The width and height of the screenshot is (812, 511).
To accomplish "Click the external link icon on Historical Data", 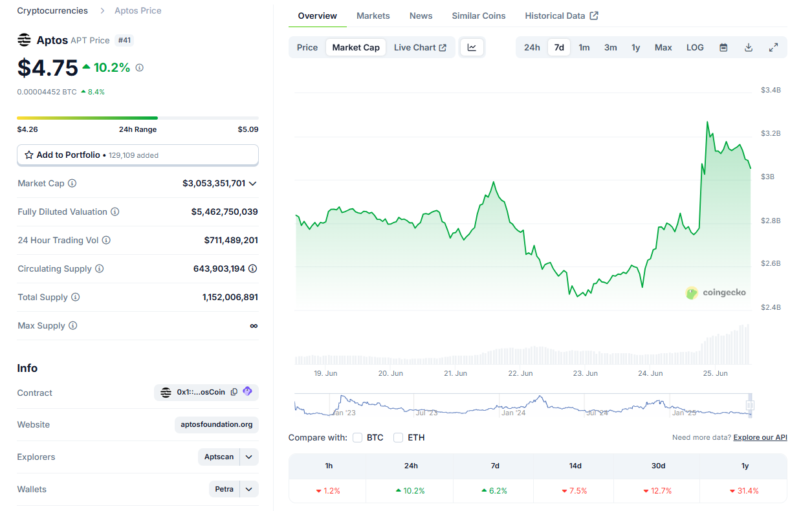I will tap(595, 16).
